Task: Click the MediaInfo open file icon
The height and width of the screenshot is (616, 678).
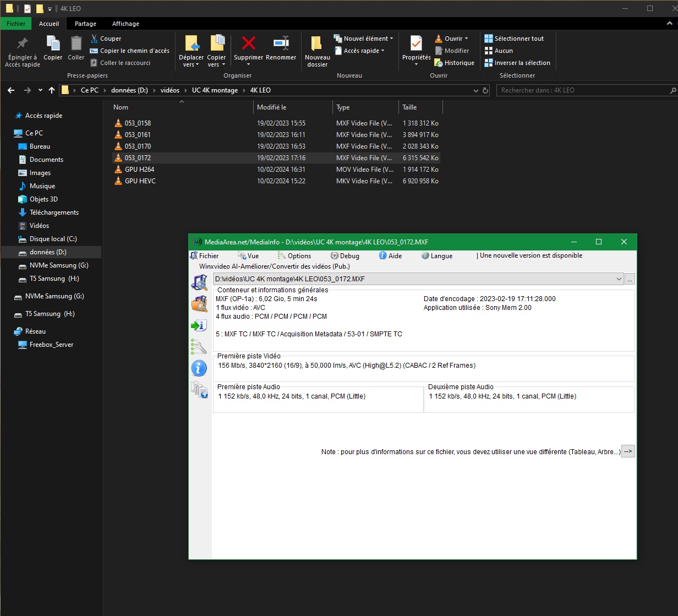Action: [199, 283]
